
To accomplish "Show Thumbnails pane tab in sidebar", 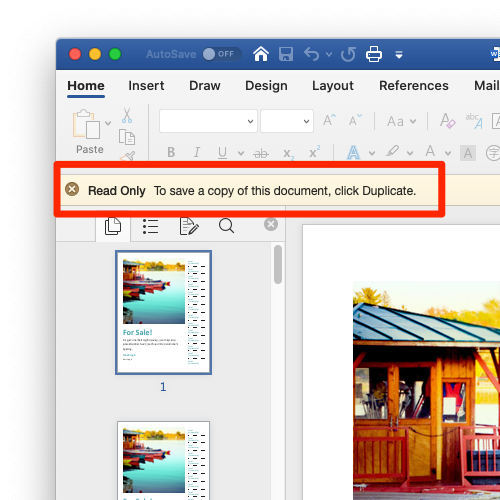I will 113,227.
